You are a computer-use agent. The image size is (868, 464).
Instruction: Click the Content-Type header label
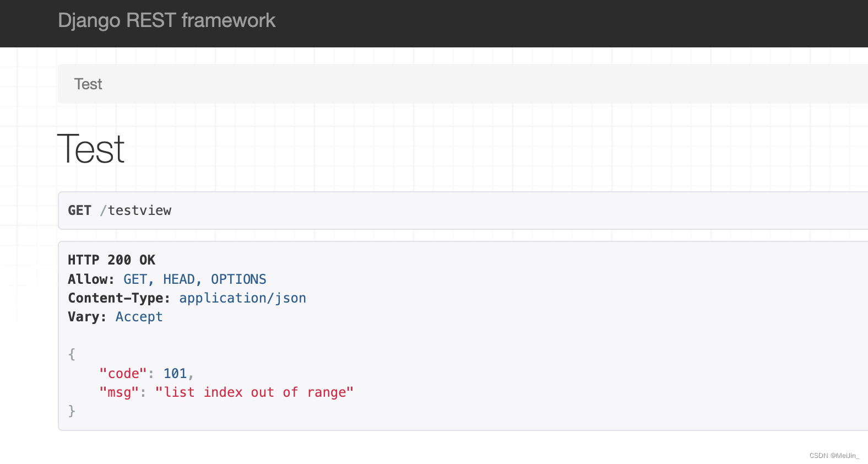point(119,298)
